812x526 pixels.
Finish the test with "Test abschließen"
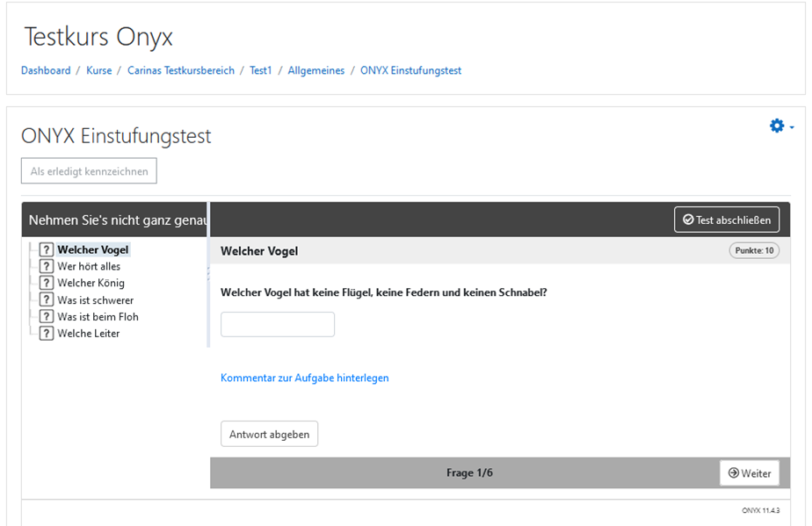[727, 219]
